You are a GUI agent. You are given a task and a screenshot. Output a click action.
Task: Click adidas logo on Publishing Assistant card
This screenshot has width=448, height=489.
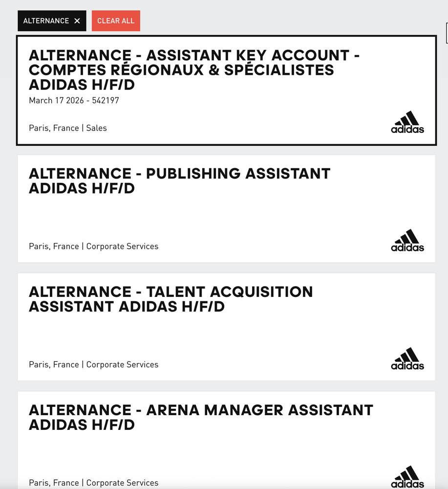point(407,241)
